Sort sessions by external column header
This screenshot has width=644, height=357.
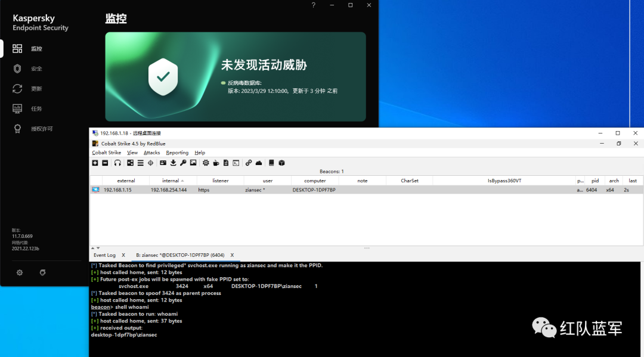[126, 181]
